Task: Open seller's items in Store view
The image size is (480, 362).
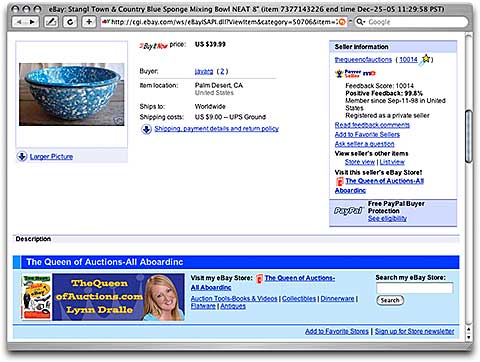Action: (x=360, y=162)
